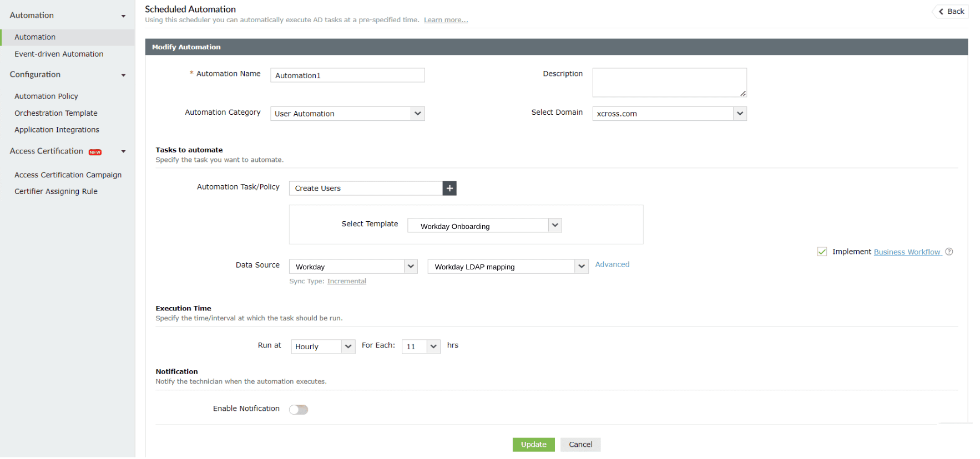
Task: Open the Select Domain dropdown
Action: 740,114
